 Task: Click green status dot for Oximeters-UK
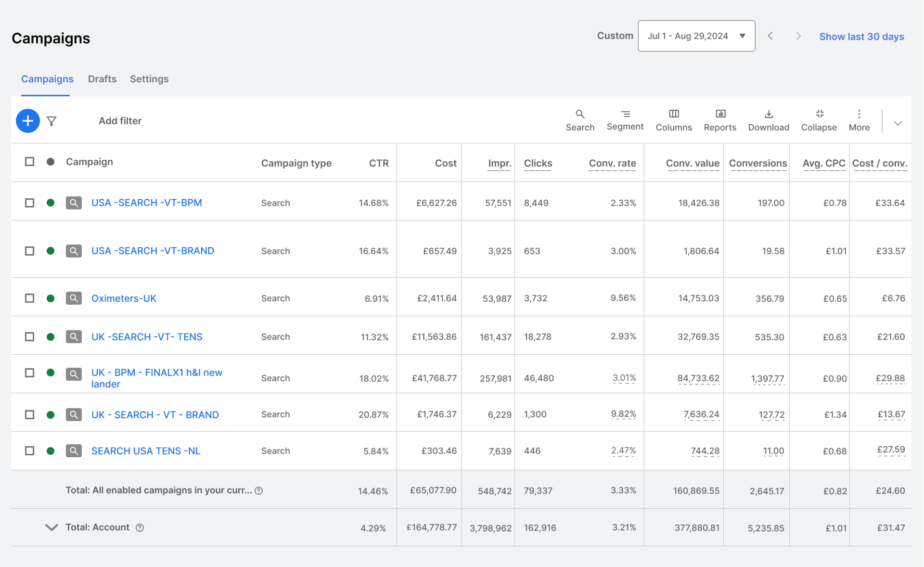pyautogui.click(x=51, y=298)
